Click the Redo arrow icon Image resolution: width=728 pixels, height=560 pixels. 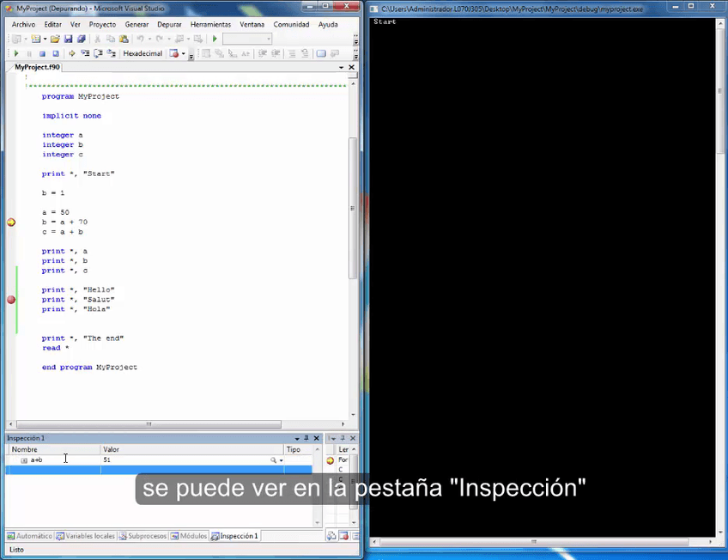point(160,39)
